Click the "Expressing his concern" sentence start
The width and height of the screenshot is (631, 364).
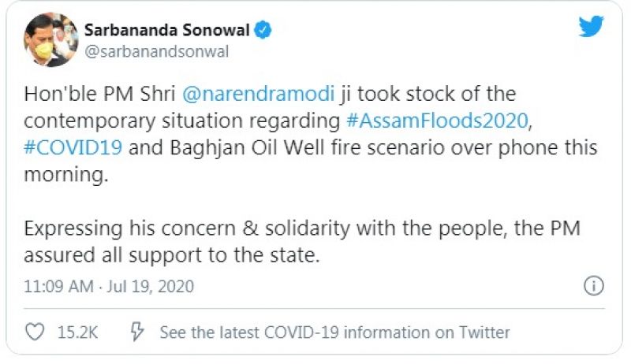(103, 228)
